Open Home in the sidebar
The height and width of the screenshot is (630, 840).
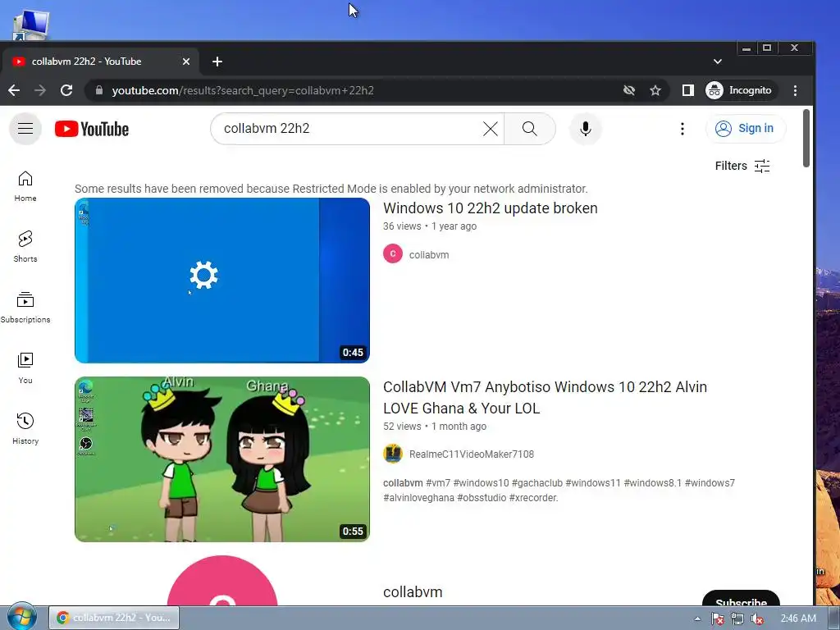tap(25, 186)
